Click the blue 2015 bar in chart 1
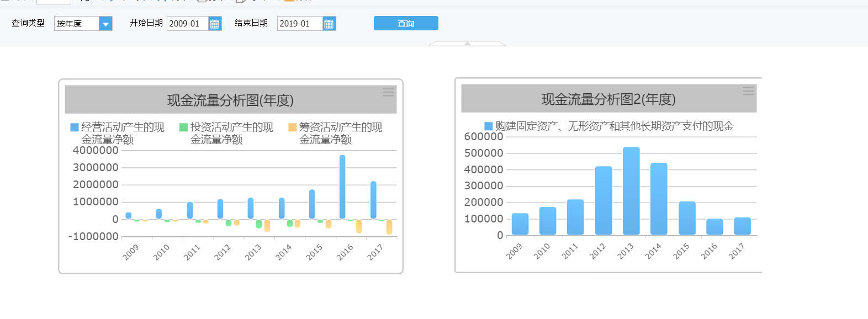The height and width of the screenshot is (319, 868). click(312, 204)
